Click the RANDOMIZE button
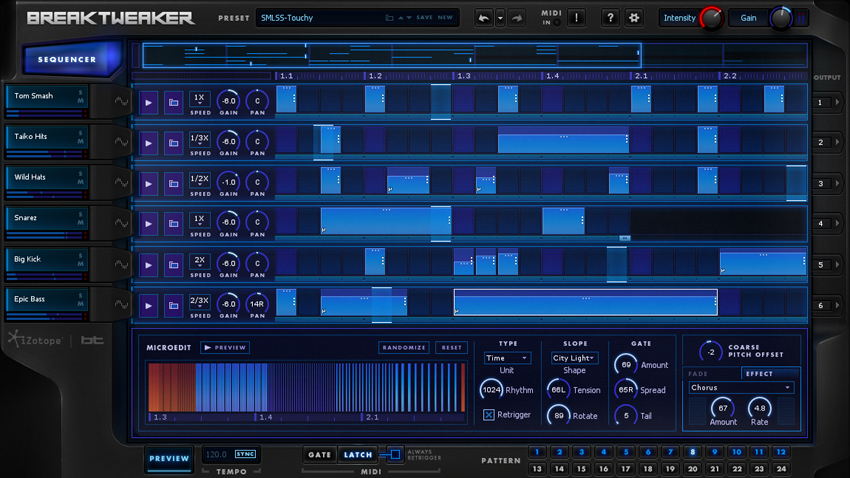 (x=404, y=347)
